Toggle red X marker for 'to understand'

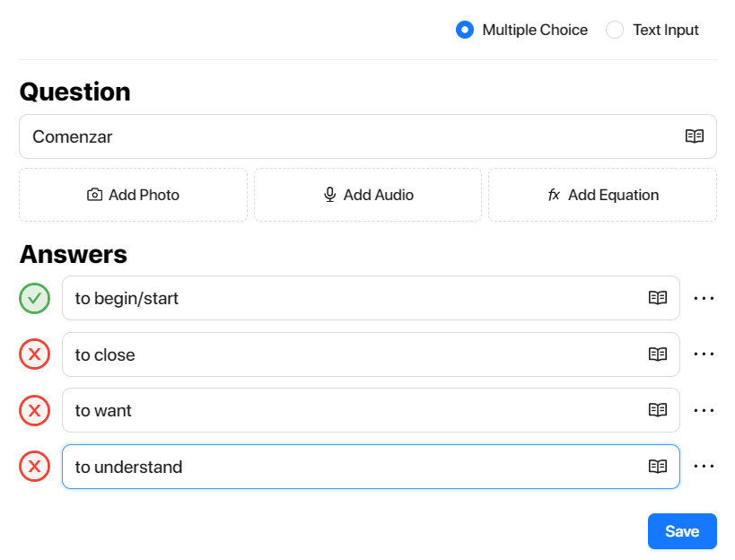[x=35, y=467]
